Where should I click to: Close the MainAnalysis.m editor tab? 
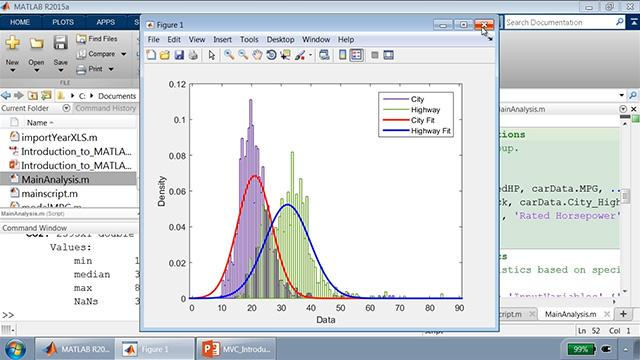click(x=607, y=314)
